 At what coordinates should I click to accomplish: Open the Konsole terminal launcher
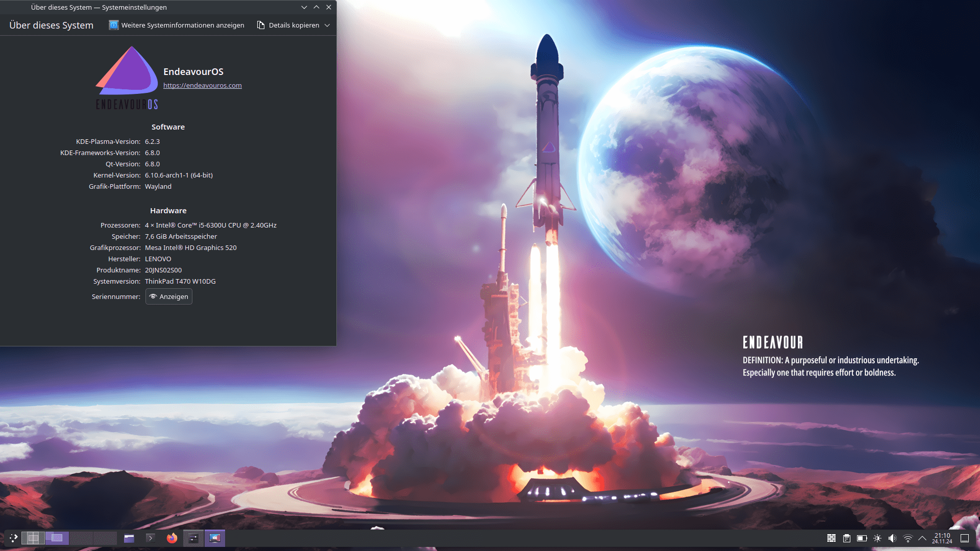[151, 538]
